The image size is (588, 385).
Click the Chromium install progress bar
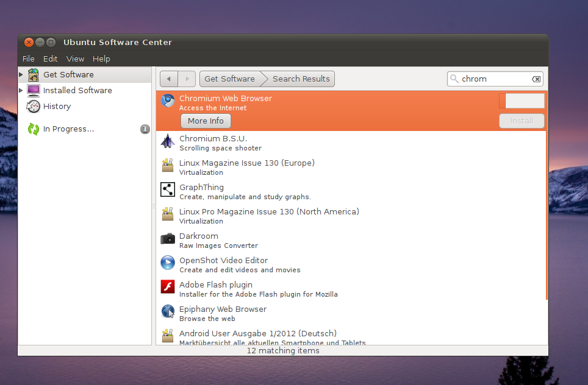[x=522, y=101]
